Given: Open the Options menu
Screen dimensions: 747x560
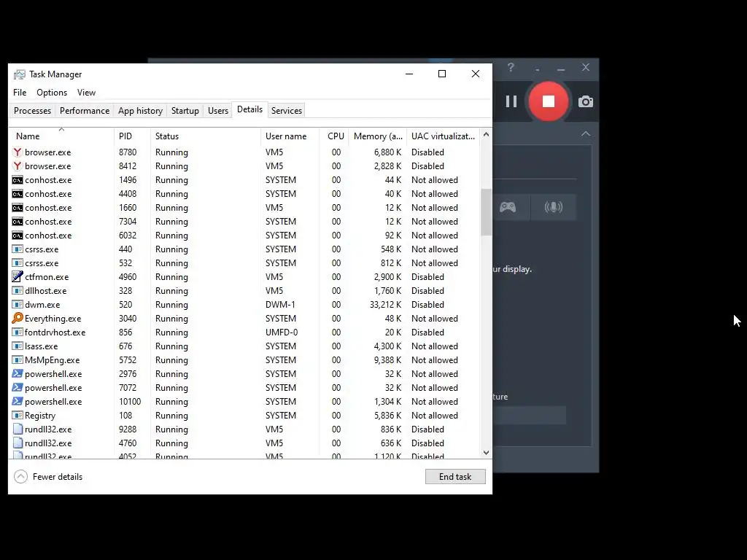Looking at the screenshot, I should tap(52, 93).
